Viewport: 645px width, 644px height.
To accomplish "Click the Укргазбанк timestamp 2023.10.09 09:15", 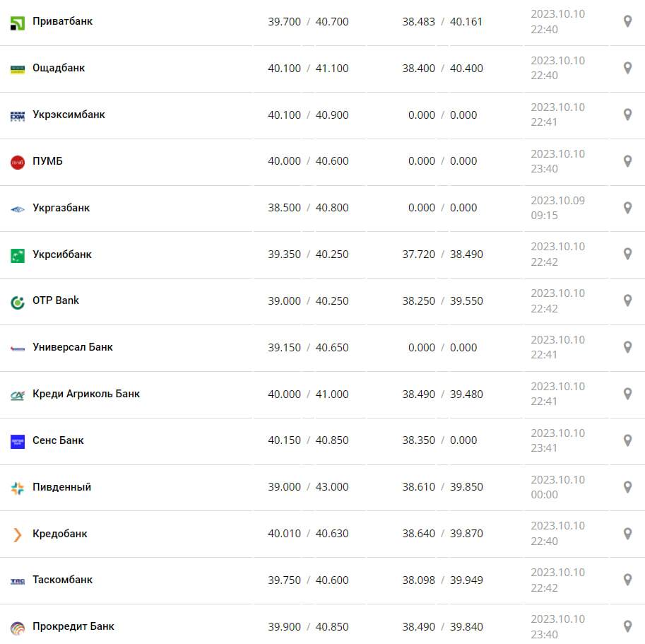I will [557, 208].
